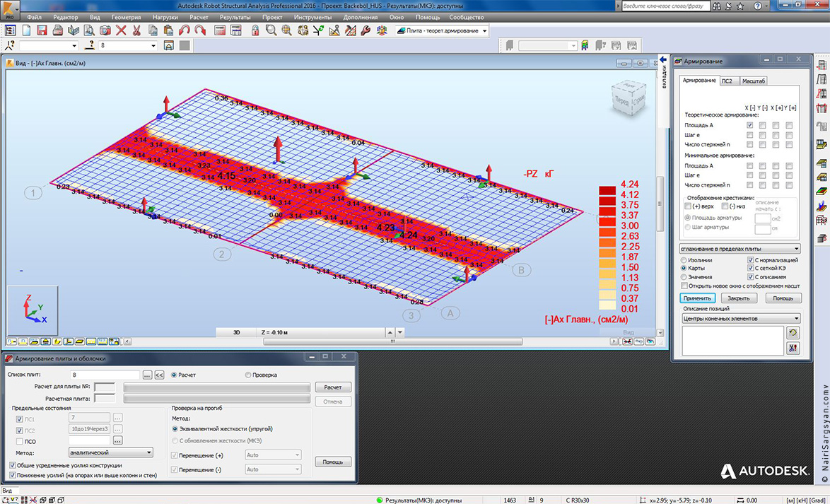This screenshot has width=830, height=504.
Task: Select the Изолинии radio button
Action: point(684,260)
